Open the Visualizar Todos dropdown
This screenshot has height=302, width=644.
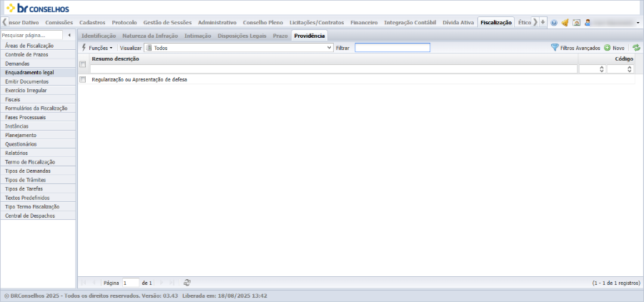point(239,48)
